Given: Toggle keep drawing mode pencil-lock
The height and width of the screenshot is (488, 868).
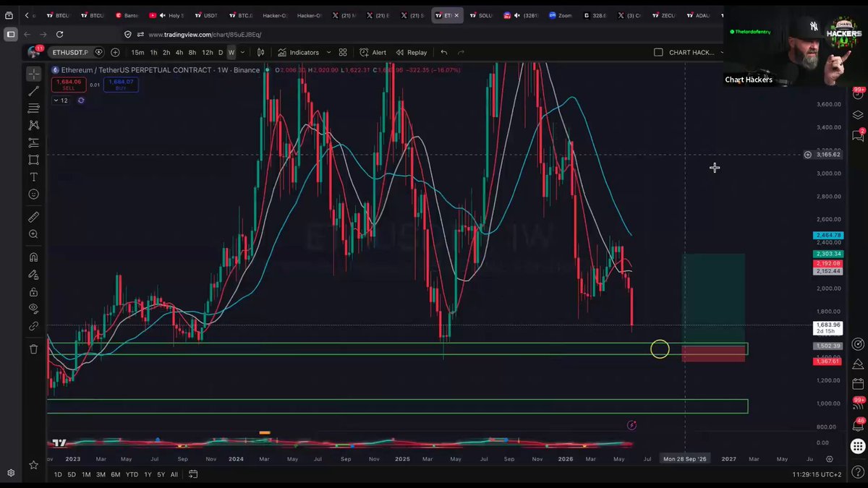Looking at the screenshot, I should 33,275.
